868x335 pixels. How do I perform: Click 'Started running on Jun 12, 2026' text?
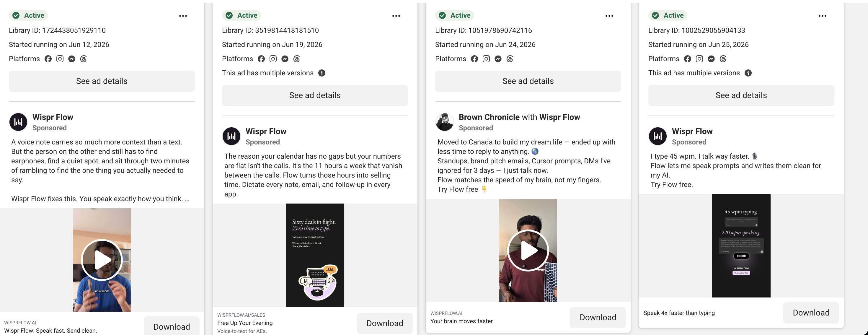59,45
